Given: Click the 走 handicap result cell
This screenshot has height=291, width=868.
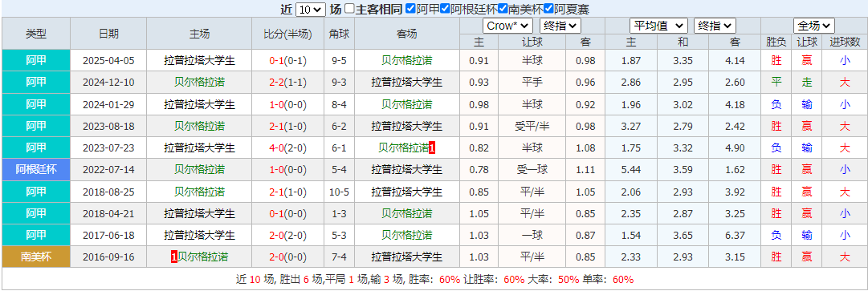Looking at the screenshot, I should pyautogui.click(x=807, y=83).
